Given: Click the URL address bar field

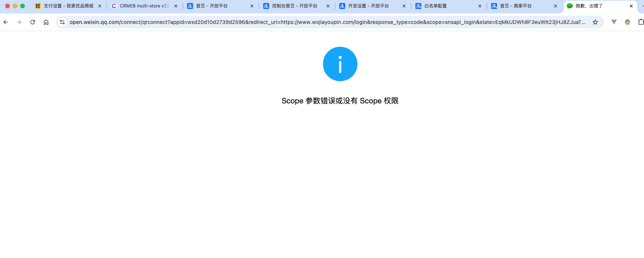Looking at the screenshot, I should 326,22.
